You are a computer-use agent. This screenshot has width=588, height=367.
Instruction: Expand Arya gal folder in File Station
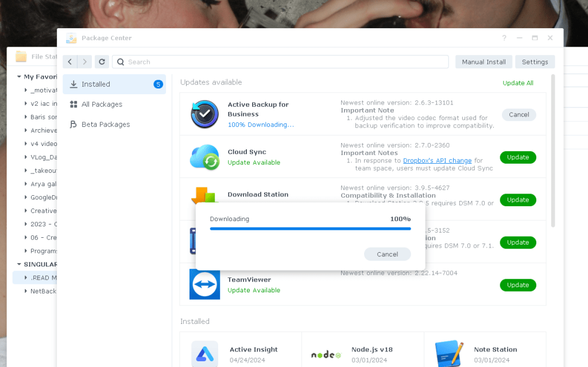pyautogui.click(x=25, y=184)
